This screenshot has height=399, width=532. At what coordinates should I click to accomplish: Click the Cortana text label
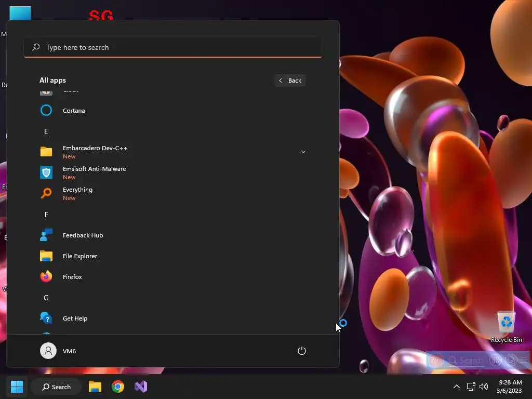point(74,111)
